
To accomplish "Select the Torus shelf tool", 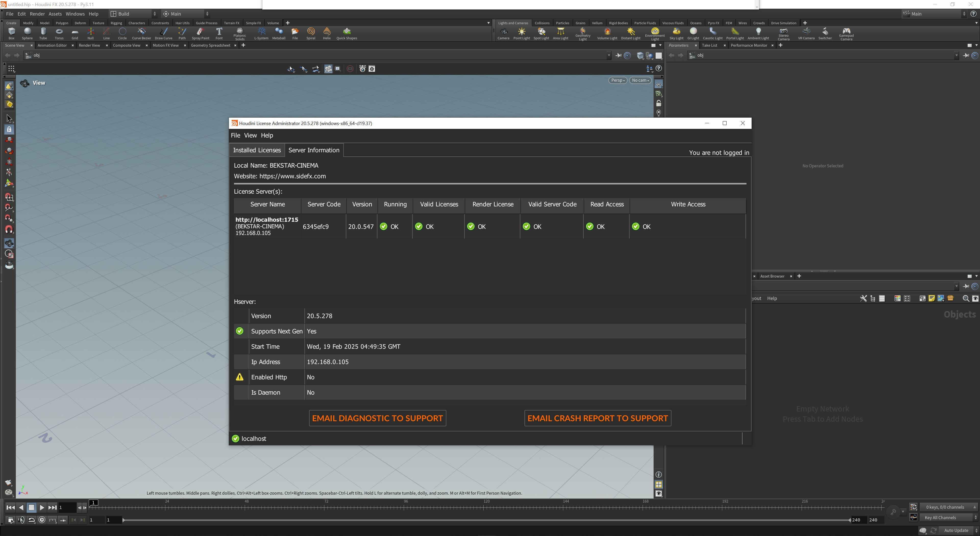I will pyautogui.click(x=59, y=33).
